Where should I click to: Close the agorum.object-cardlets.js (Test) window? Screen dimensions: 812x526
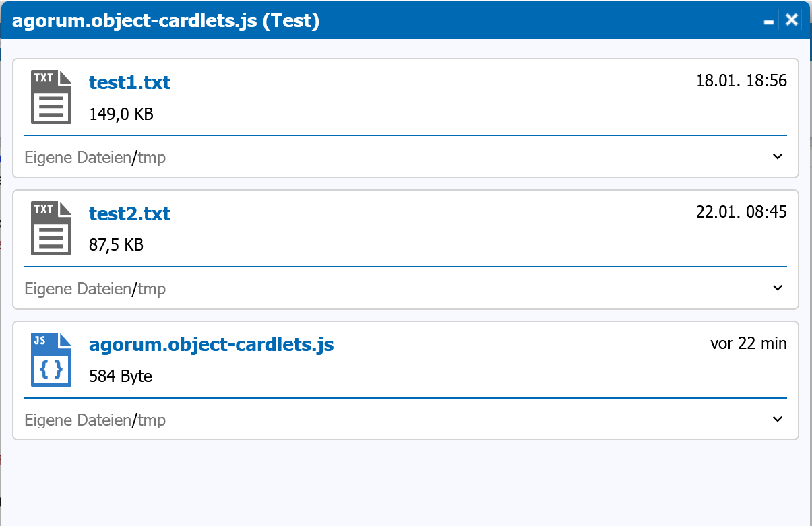pos(792,20)
